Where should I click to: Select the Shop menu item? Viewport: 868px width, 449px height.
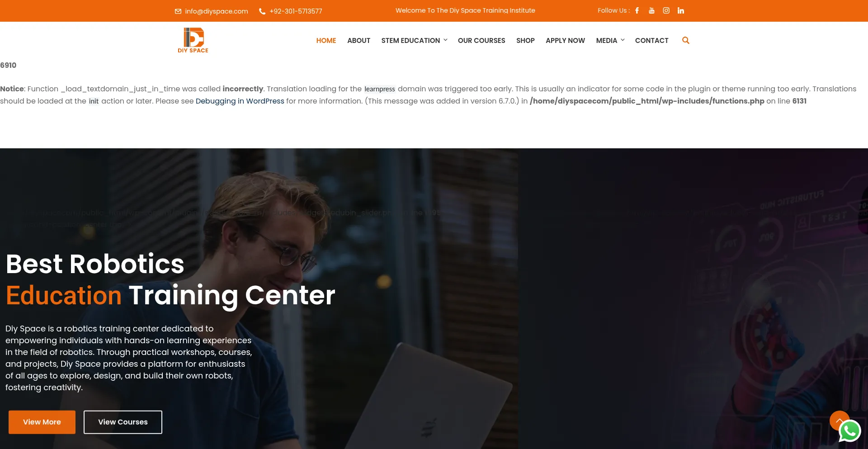[x=525, y=40]
